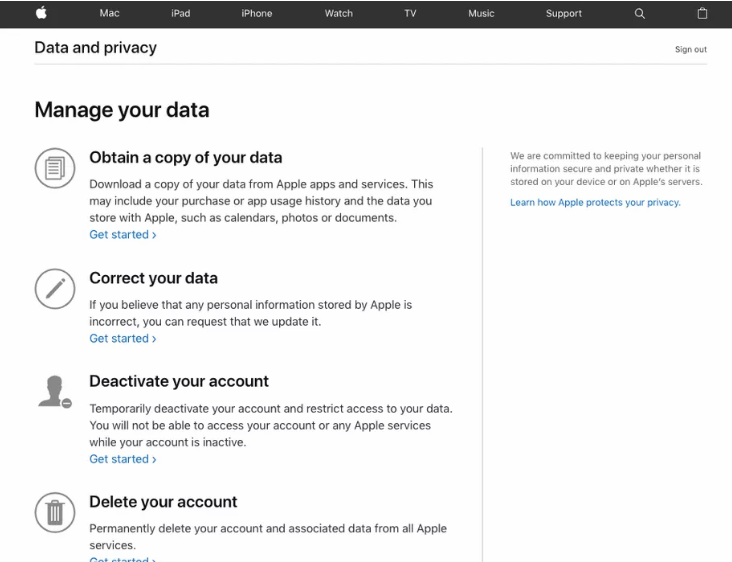
Task: Click Get started under Deactivate your account
Action: click(x=122, y=459)
